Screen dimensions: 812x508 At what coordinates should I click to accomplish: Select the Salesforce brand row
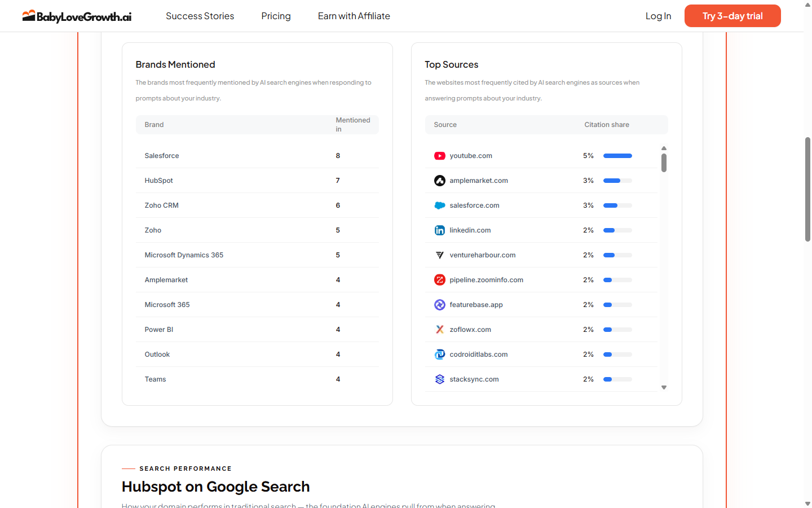pyautogui.click(x=257, y=156)
